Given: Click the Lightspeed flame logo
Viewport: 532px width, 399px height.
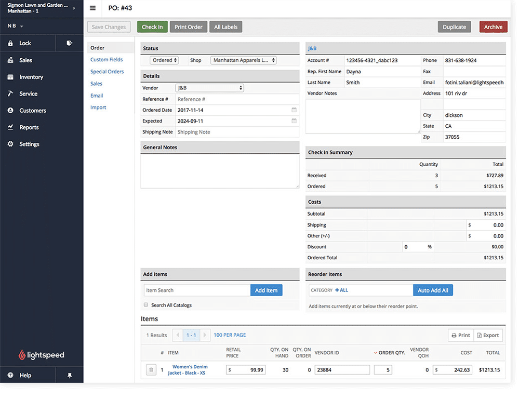Looking at the screenshot, I should [22, 355].
